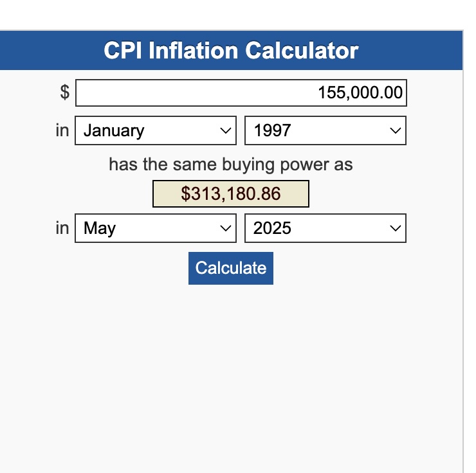Click the chevron arrow beside 1997
Image resolution: width=476 pixels, height=473 pixels.
(x=395, y=130)
